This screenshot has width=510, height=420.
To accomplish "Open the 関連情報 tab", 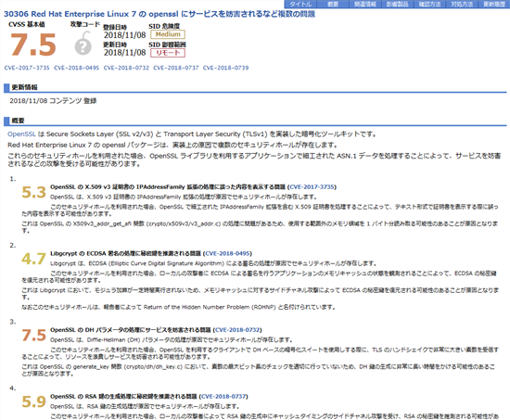I will [x=365, y=5].
